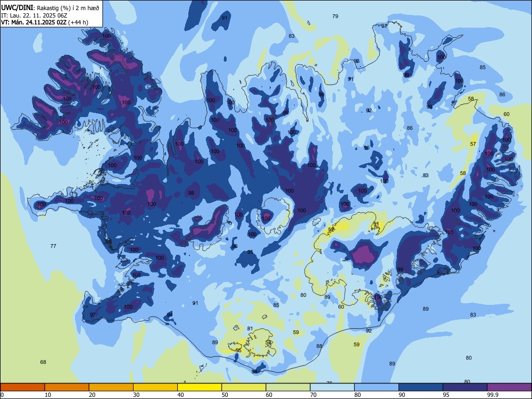
Task: Click the humidity value 77 over the ocean
Action: (53, 246)
